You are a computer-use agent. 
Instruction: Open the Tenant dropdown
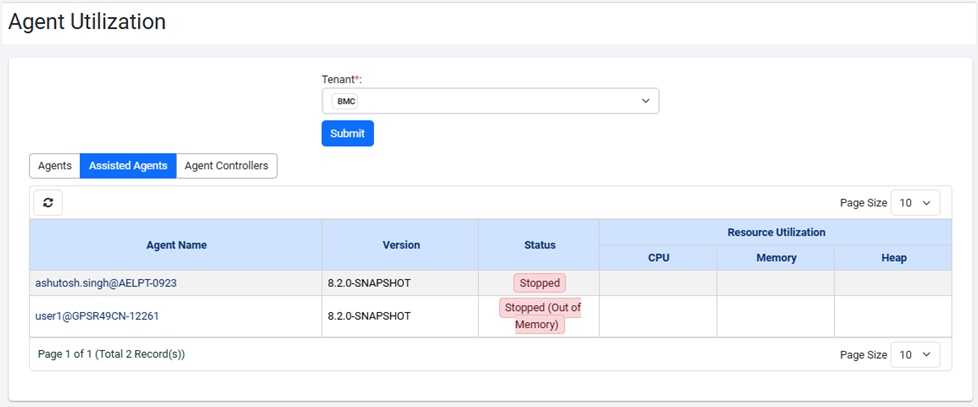pos(490,101)
